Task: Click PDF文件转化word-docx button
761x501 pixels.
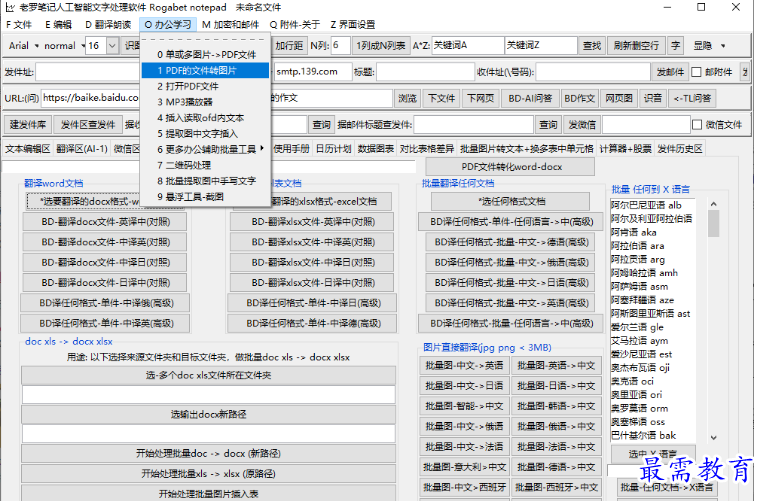Action: coord(511,167)
